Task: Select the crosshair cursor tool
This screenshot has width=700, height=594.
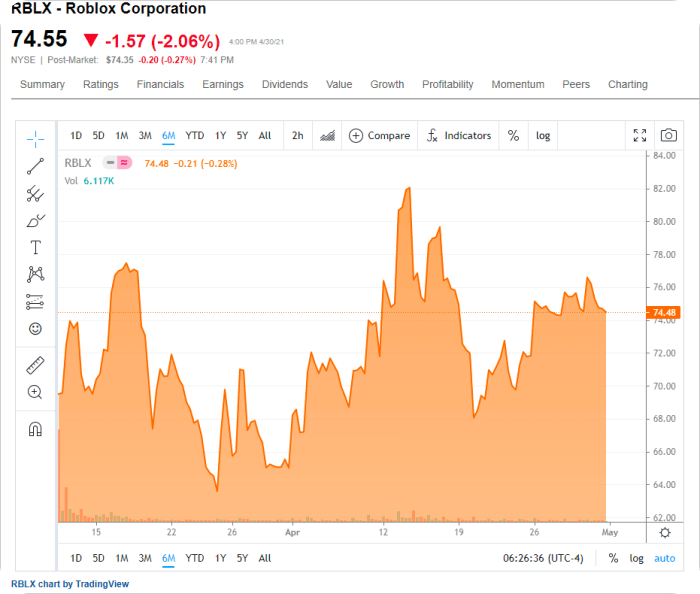Action: point(35,139)
